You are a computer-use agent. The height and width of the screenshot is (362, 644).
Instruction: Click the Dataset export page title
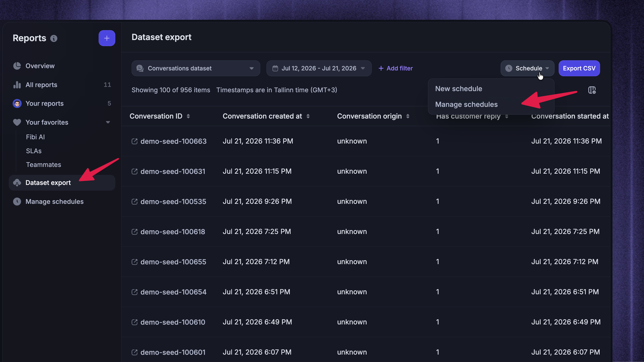click(161, 37)
